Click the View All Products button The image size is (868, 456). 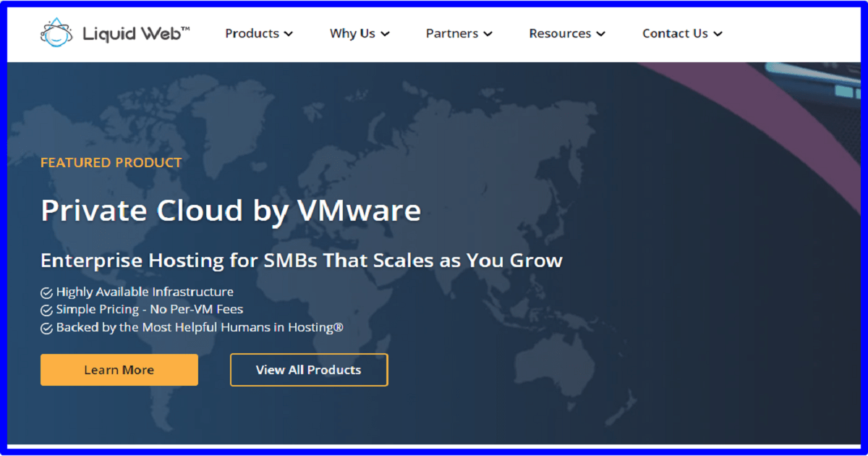pyautogui.click(x=309, y=370)
